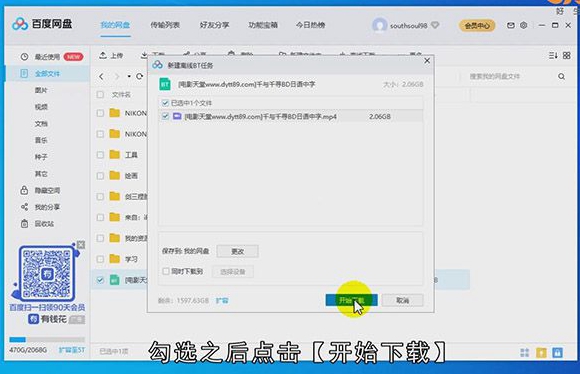Click 开始下载 button
This screenshot has width=580, height=374.
[351, 300]
